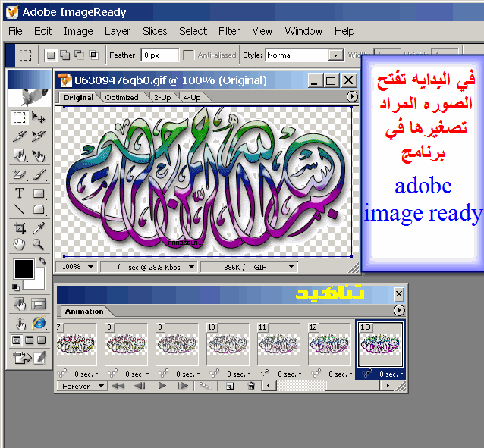Click the Feather input field

[160, 55]
